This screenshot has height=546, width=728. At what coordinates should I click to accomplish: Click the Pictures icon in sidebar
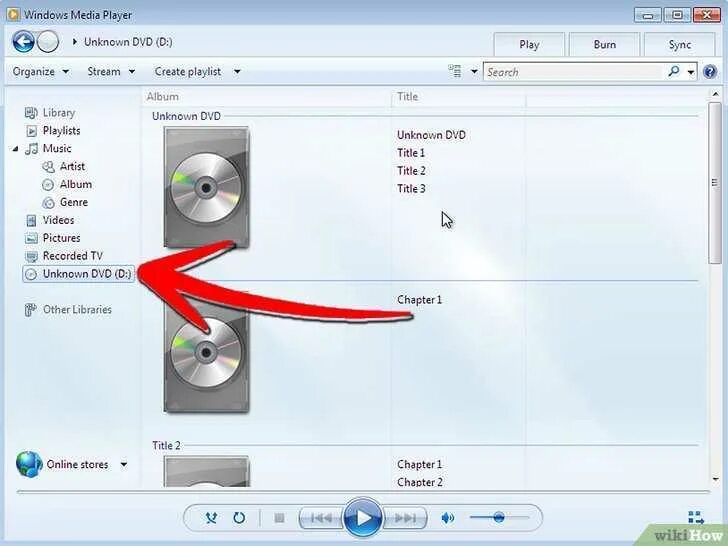[x=31, y=238]
